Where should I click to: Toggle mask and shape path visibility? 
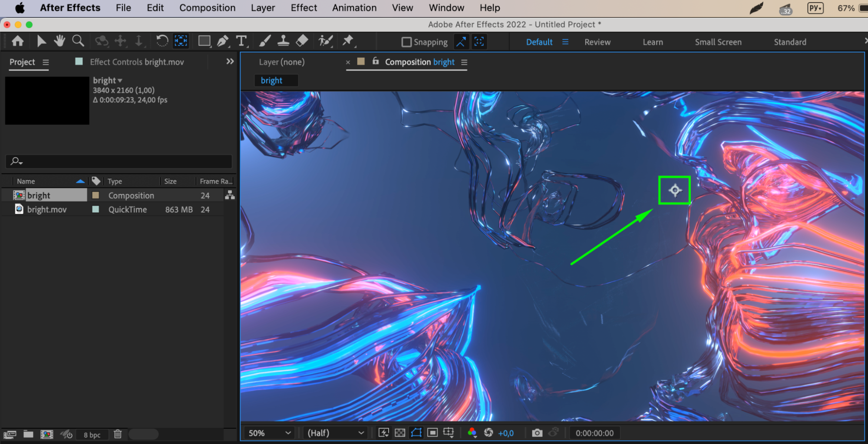(416, 433)
